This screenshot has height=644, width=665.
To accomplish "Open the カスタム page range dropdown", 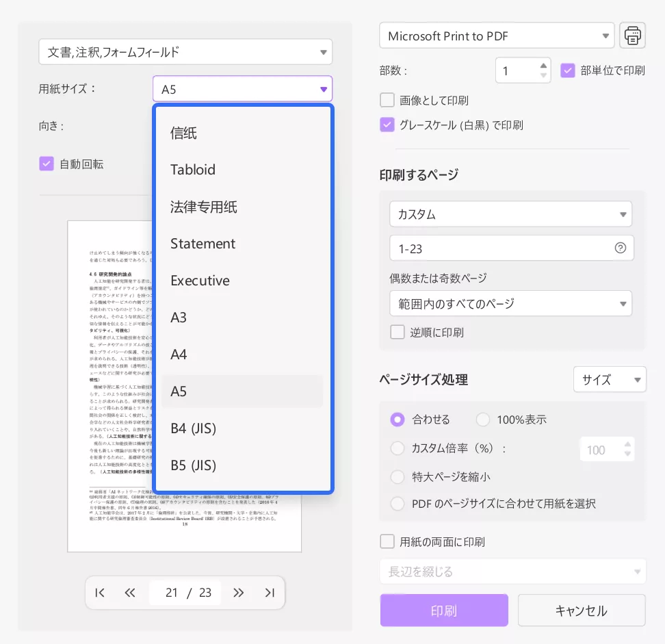I will pos(510,214).
